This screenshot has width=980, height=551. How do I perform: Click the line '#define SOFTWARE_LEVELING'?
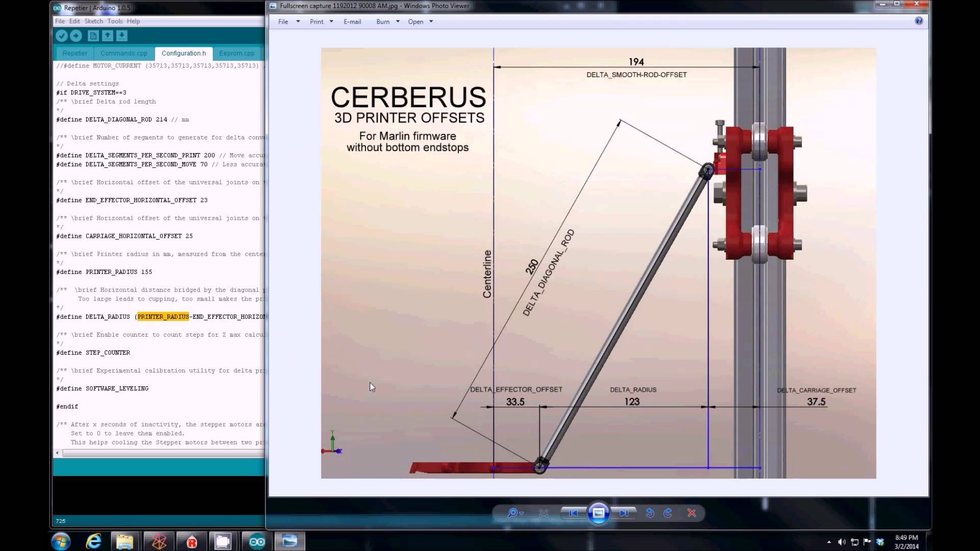point(102,388)
